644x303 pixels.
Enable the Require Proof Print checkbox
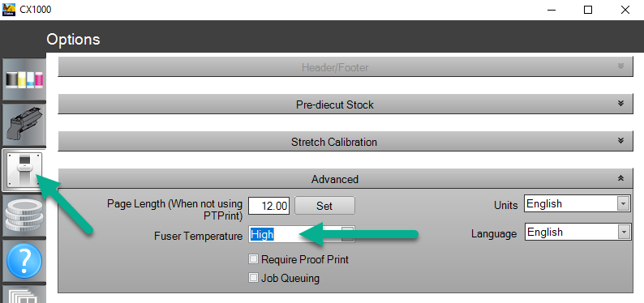coord(253,259)
